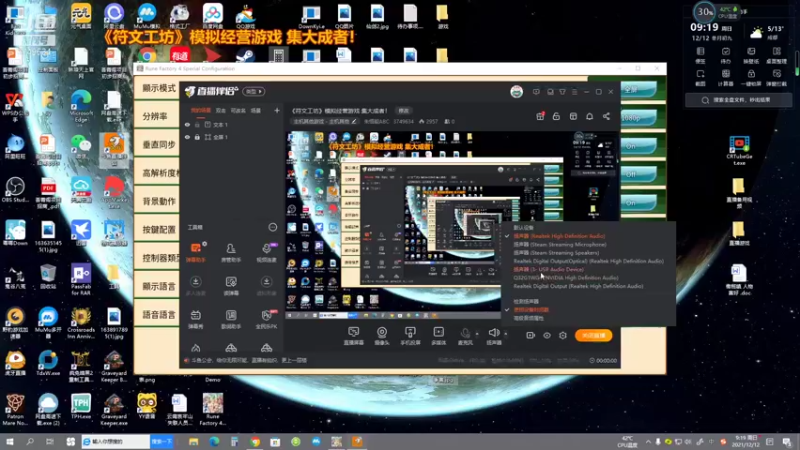The width and height of the screenshot is (800, 450).
Task: Select Realtek Digital Output(Optical) device
Action: (588, 261)
